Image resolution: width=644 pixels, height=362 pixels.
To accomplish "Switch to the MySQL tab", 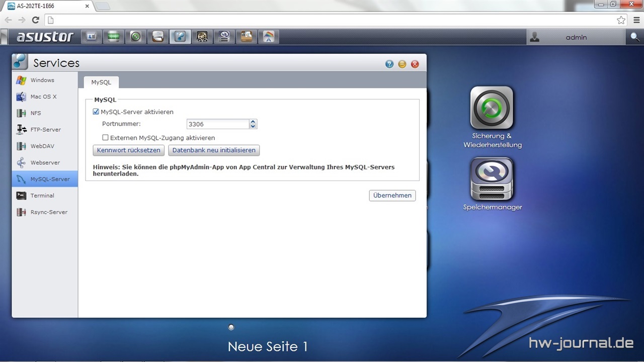I will pos(101,82).
